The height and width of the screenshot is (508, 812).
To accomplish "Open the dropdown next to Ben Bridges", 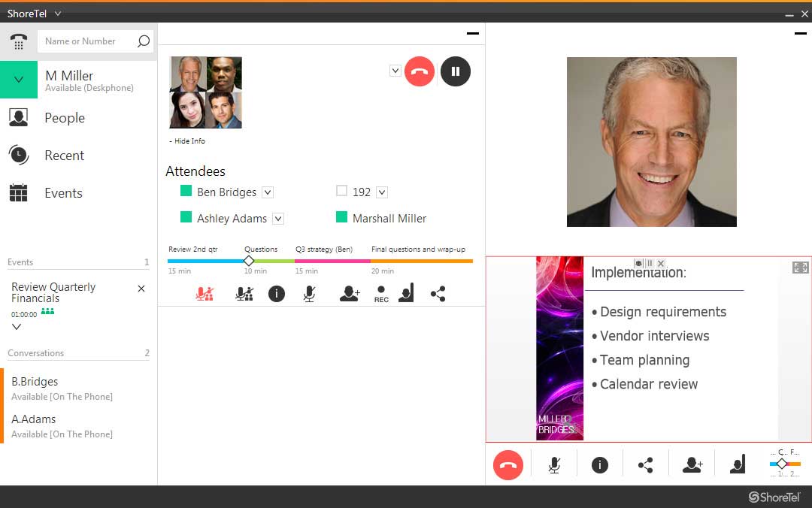I will [267, 192].
